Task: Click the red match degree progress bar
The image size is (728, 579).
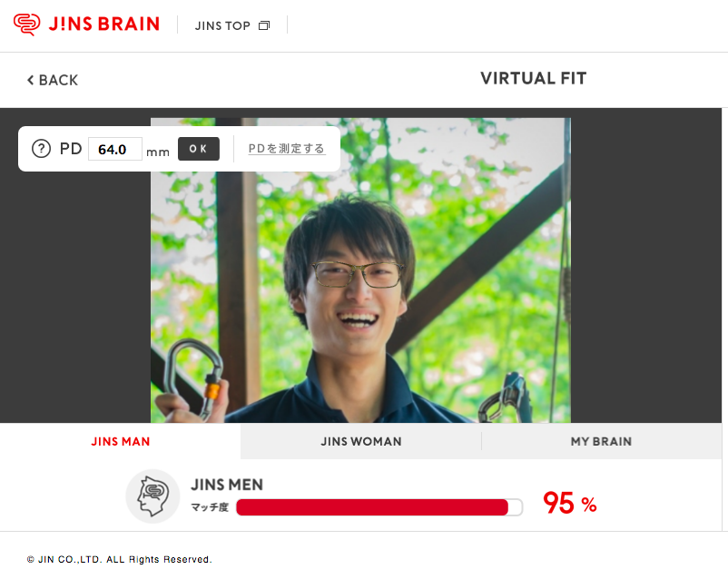Action: pos(379,507)
